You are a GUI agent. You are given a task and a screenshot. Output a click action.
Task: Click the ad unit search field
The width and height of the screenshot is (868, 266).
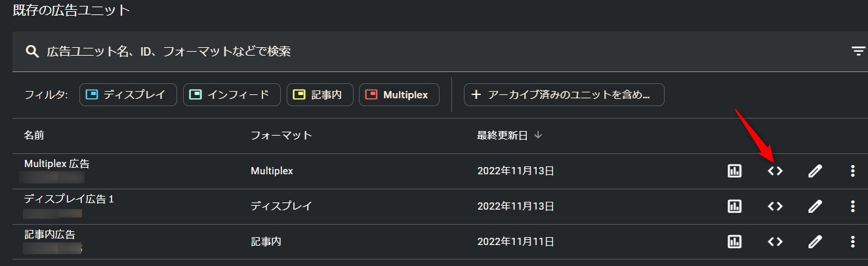click(x=394, y=51)
